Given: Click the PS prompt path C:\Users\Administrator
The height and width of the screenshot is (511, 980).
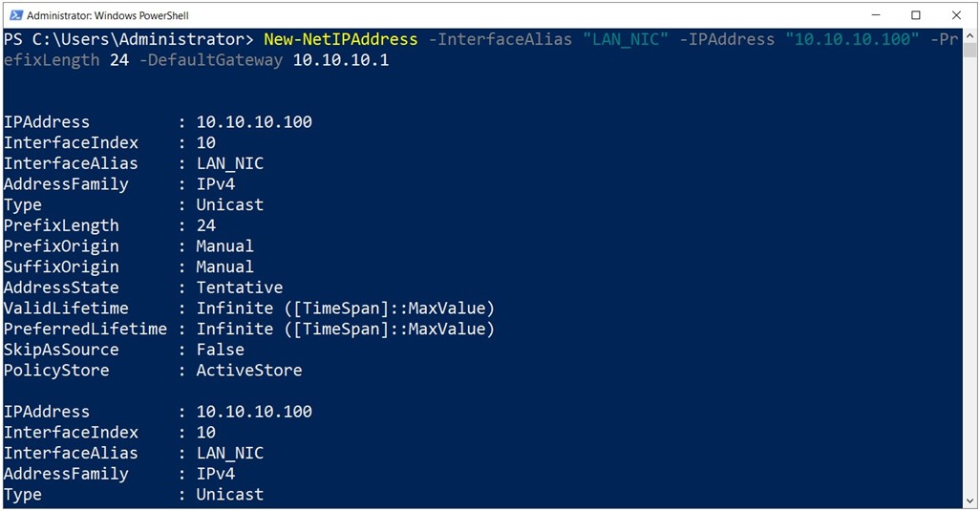Looking at the screenshot, I should (x=143, y=39).
